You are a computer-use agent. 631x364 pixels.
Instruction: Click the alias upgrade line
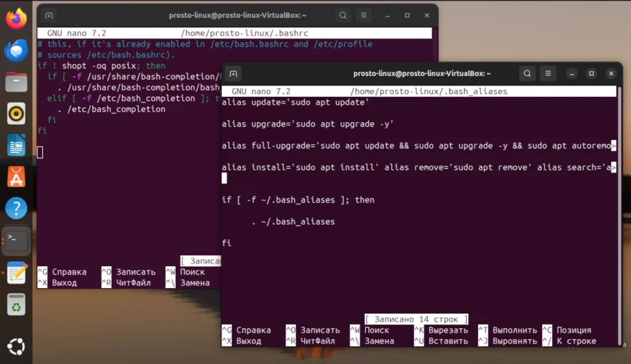tap(307, 124)
